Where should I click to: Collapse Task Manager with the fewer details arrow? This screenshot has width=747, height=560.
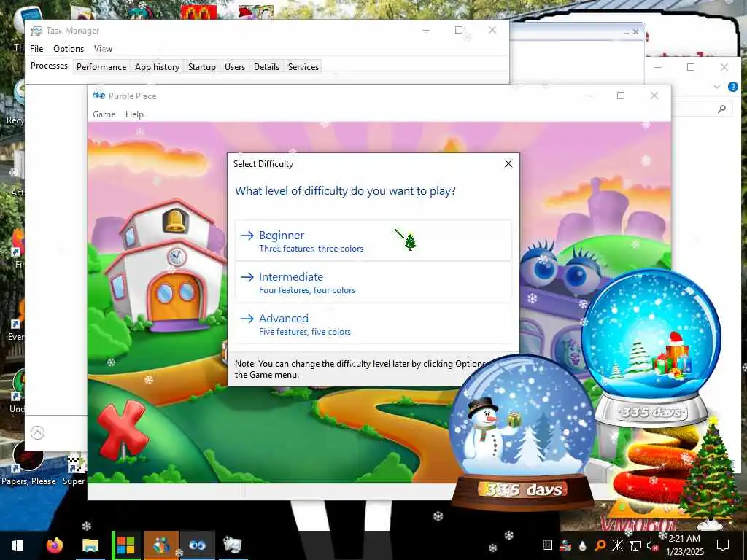coord(38,432)
